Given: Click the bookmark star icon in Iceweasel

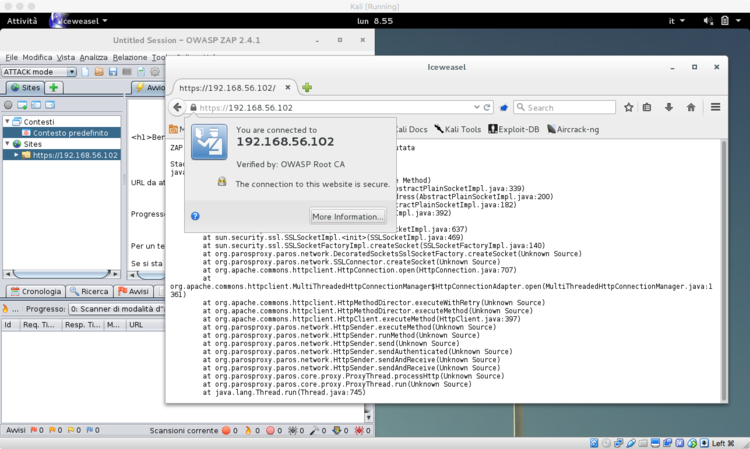Looking at the screenshot, I should click(x=629, y=107).
